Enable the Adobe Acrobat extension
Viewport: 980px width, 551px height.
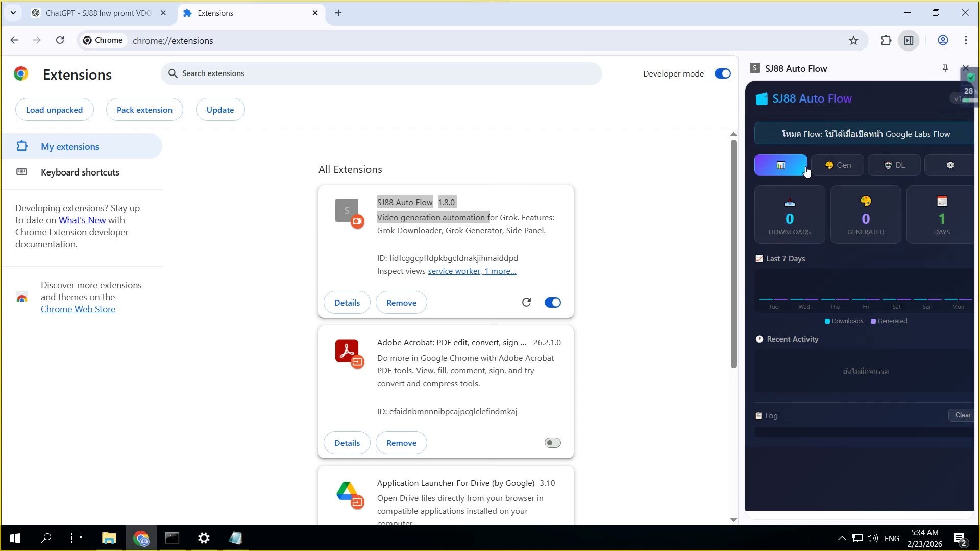[x=552, y=443]
